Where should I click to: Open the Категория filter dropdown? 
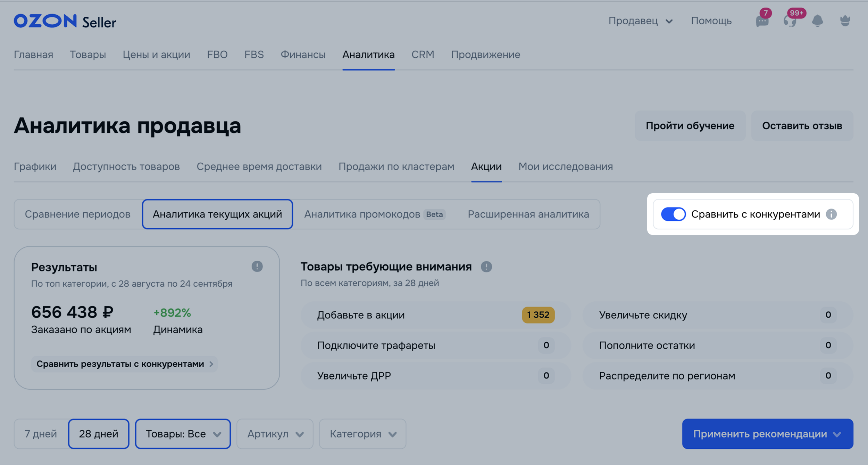tap(362, 434)
